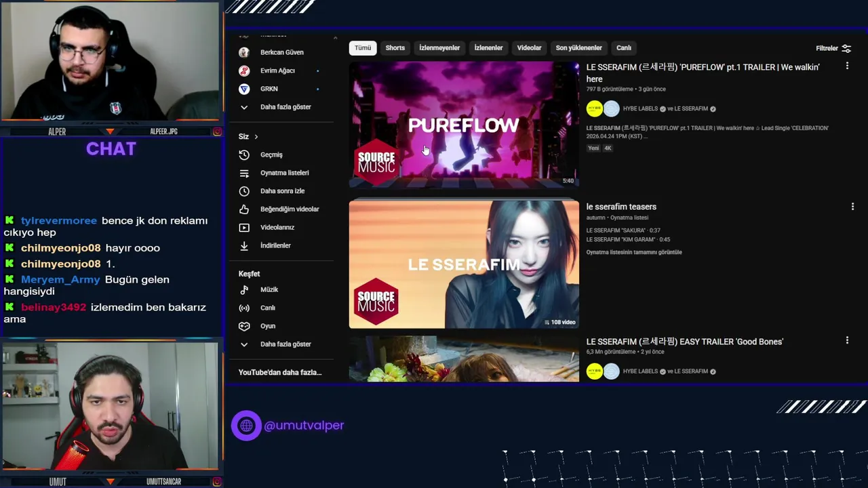Click HYBE LABELS avatar under PUREFLOW video
The image size is (868, 488).
tap(595, 108)
